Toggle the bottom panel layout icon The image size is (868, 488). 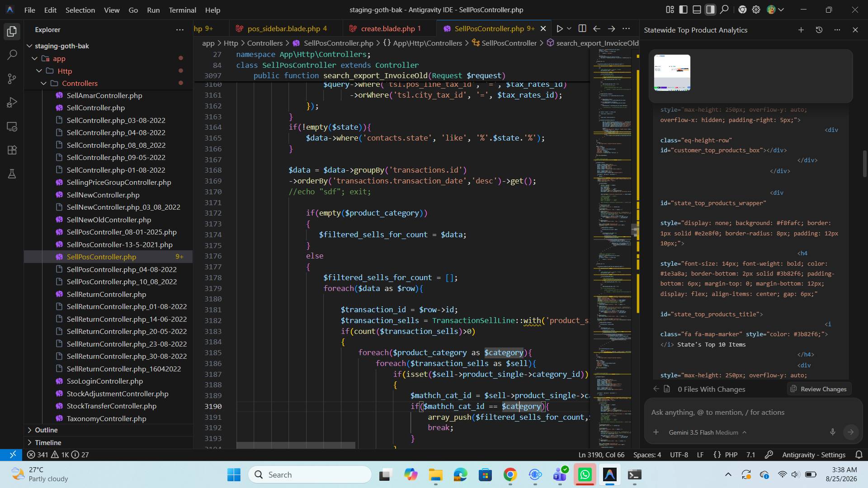click(x=697, y=9)
